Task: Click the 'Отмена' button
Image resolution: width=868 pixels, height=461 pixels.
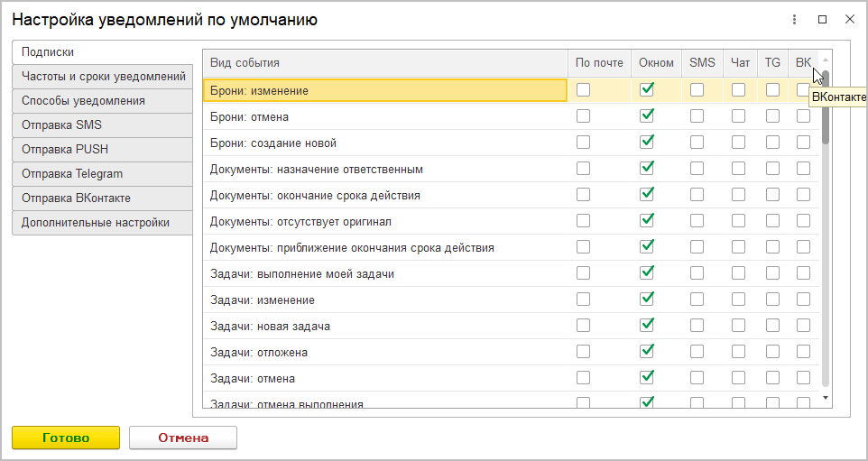Action: [183, 438]
